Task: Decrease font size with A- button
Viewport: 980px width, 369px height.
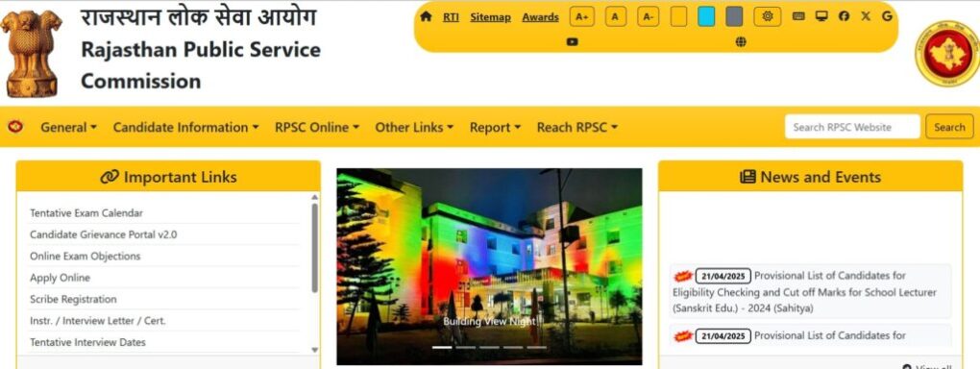Action: pos(649,17)
